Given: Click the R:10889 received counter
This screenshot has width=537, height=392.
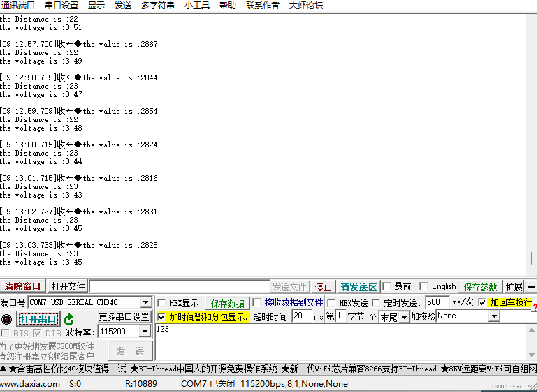Looking at the screenshot, I should (141, 384).
